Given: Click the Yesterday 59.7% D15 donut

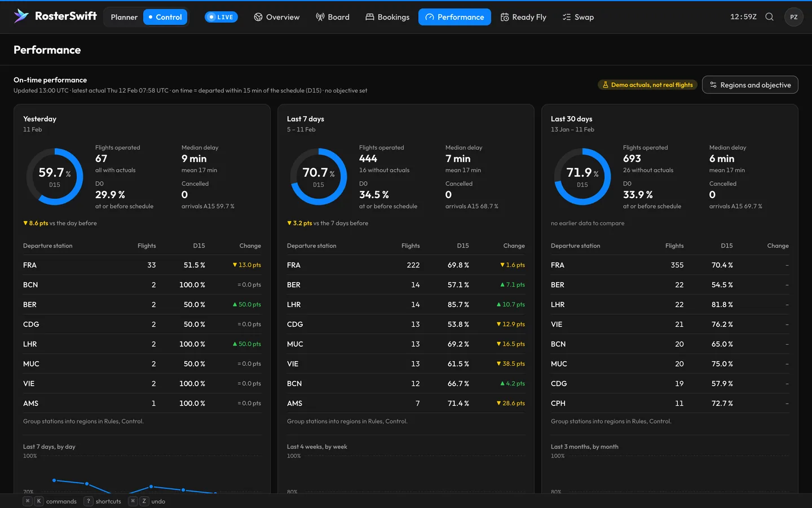Looking at the screenshot, I should click(55, 177).
